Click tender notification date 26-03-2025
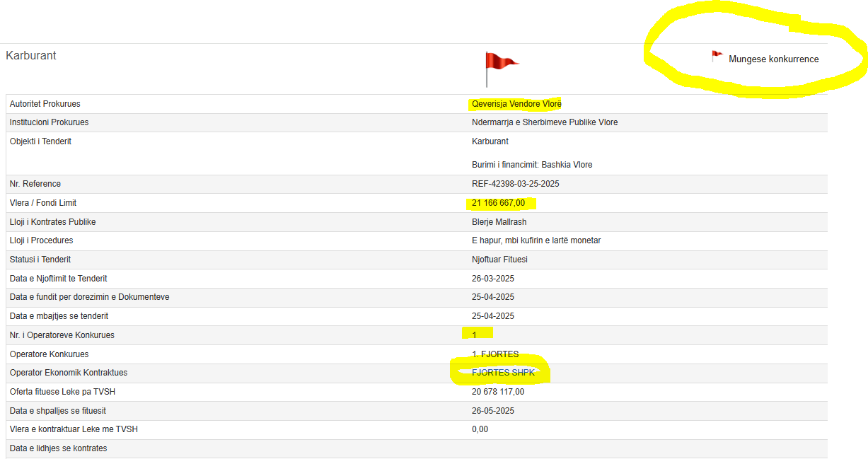Screen dimensions: 868x459 pos(492,279)
